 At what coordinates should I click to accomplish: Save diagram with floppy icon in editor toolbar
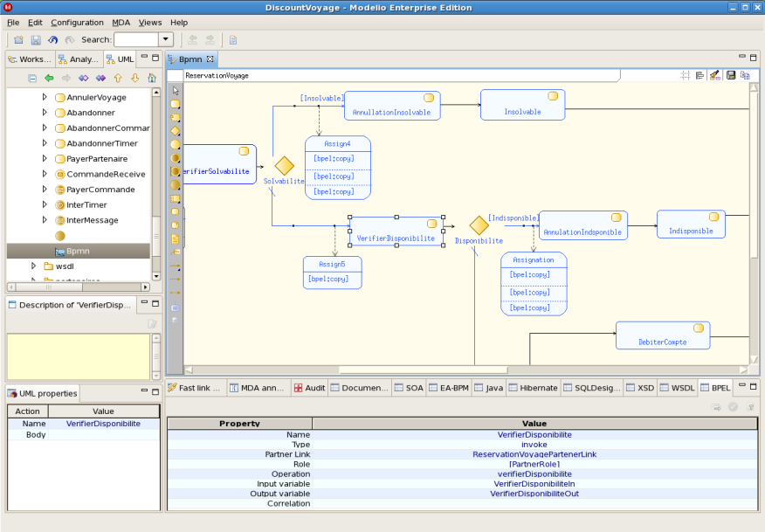(731, 75)
